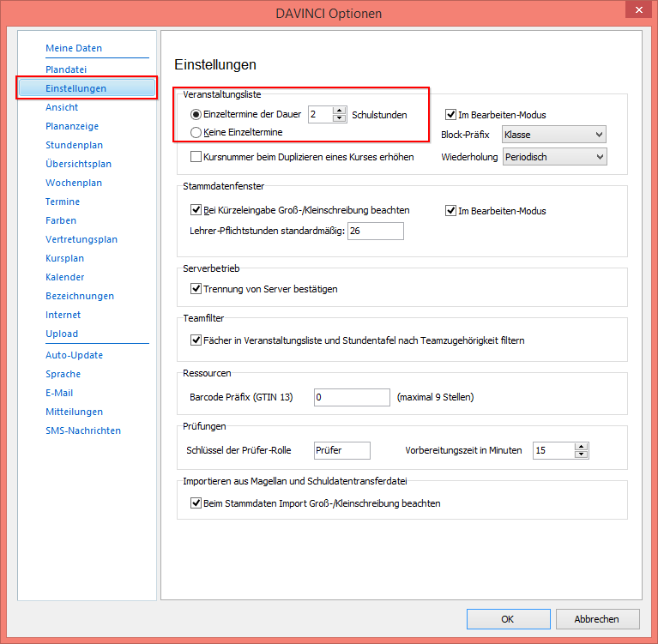658x644 pixels.
Task: Switch to Plananzeige options
Action: point(72,126)
